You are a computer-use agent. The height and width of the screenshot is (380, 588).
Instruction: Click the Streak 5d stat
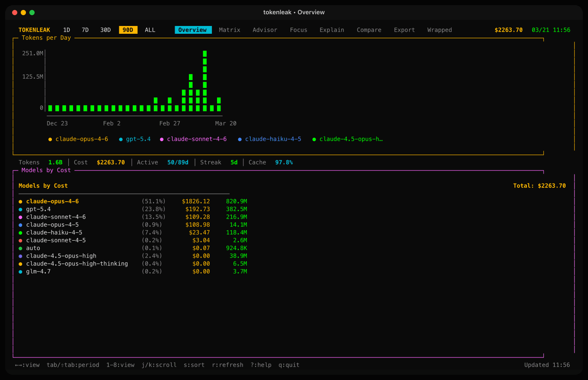tap(219, 162)
